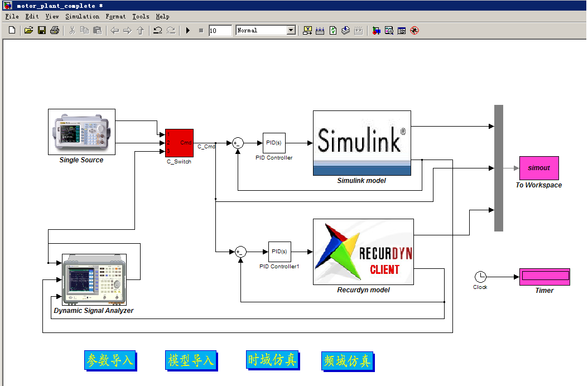Expand the Normal simulation mode dropdown

click(x=291, y=30)
